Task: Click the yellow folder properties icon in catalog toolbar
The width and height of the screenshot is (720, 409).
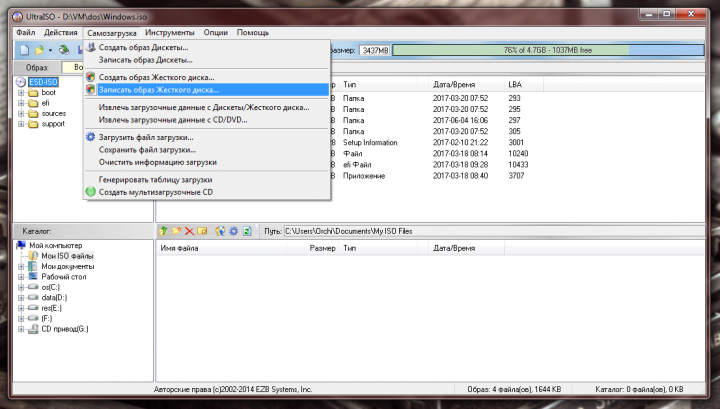Action: coord(202,231)
